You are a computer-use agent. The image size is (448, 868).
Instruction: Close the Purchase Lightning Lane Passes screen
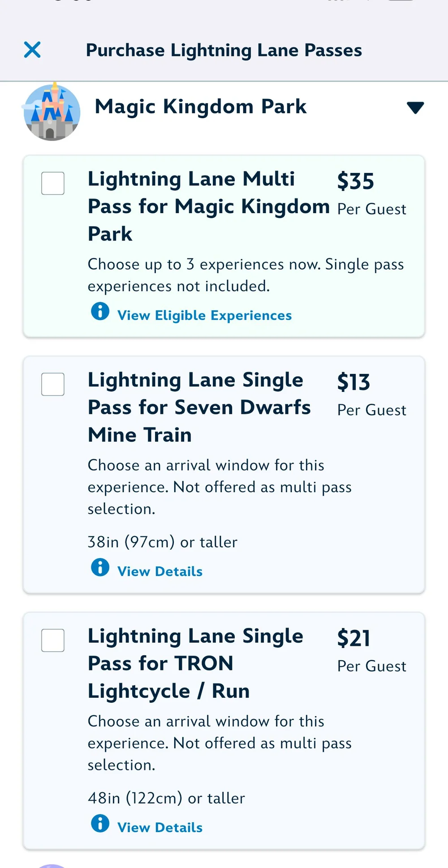click(32, 50)
